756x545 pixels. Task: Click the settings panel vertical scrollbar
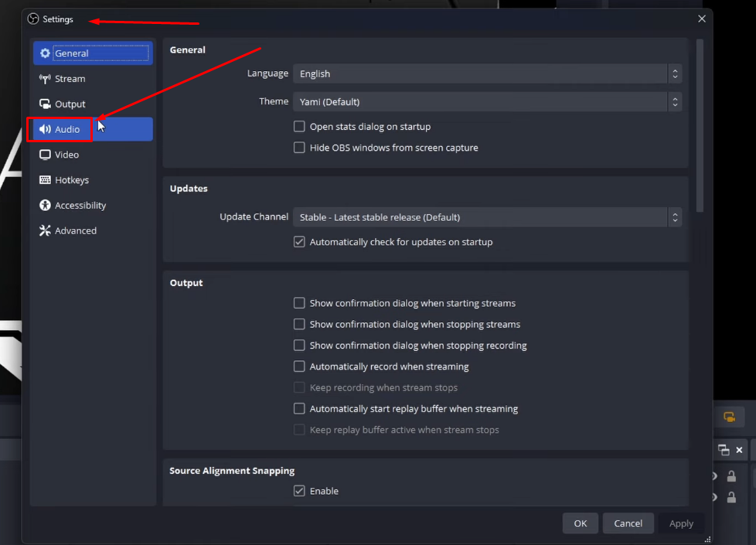point(700,125)
